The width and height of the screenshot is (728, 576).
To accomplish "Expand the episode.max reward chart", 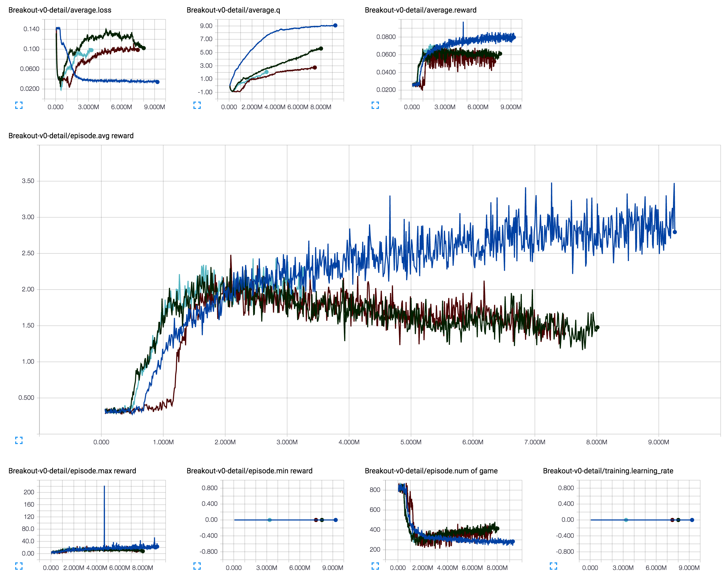I will [19, 566].
